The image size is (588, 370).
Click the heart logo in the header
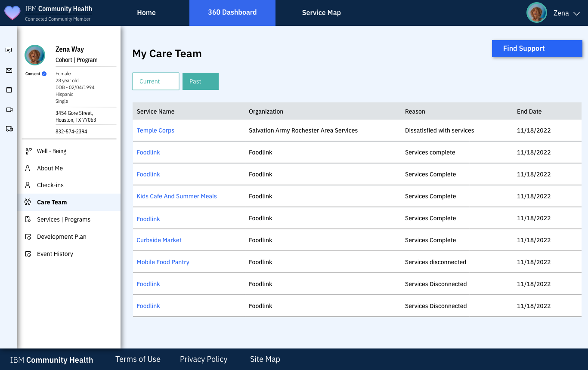coord(12,12)
